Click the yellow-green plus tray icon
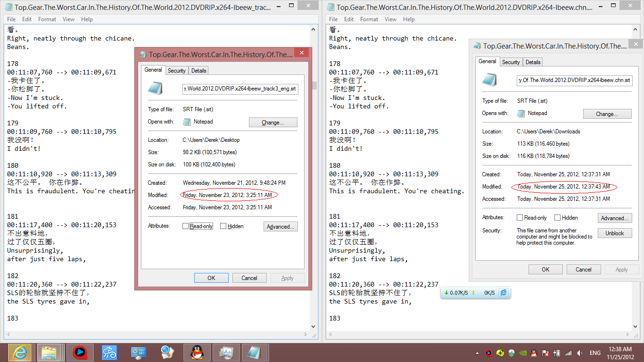644x362 pixels. 500,353
